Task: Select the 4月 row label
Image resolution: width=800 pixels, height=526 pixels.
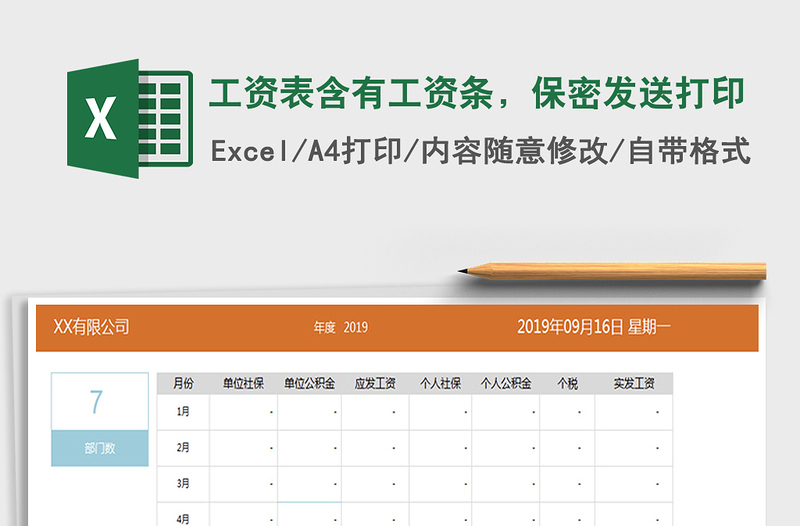Action: (x=183, y=519)
